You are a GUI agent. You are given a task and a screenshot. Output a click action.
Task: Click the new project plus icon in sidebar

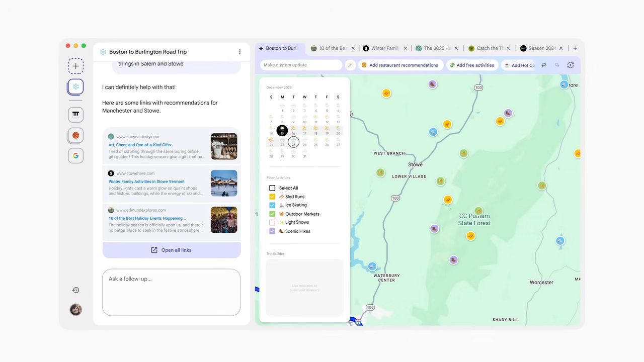point(75,66)
